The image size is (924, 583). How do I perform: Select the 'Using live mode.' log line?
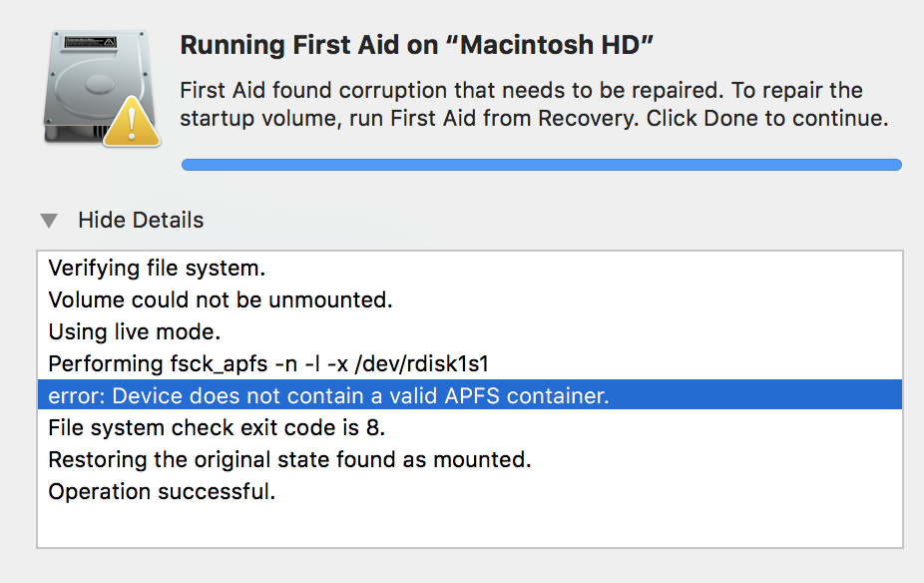click(x=470, y=331)
